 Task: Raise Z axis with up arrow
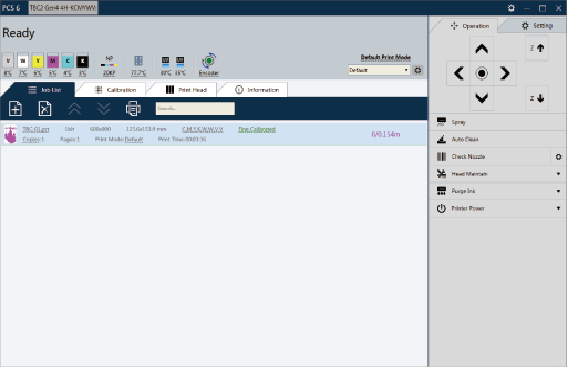tap(537, 48)
